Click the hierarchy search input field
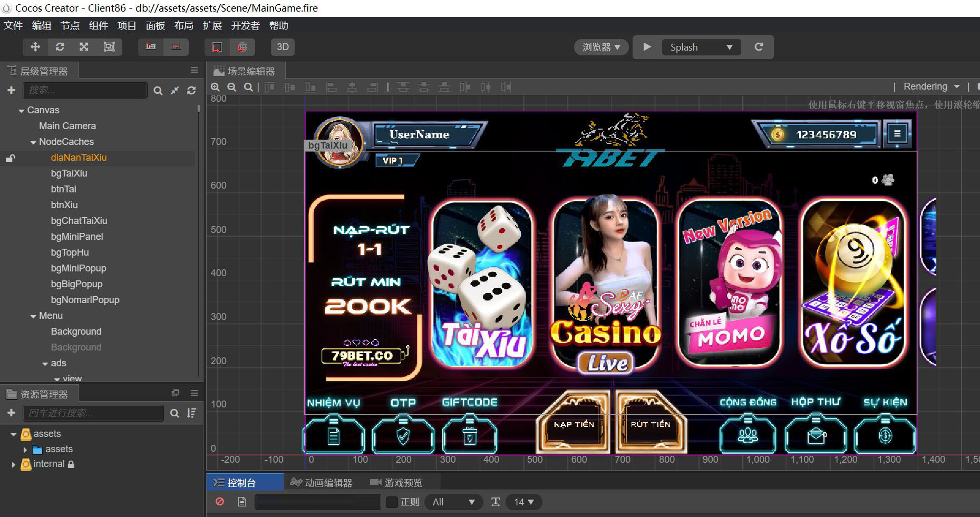The width and height of the screenshot is (980, 517). 84,90
